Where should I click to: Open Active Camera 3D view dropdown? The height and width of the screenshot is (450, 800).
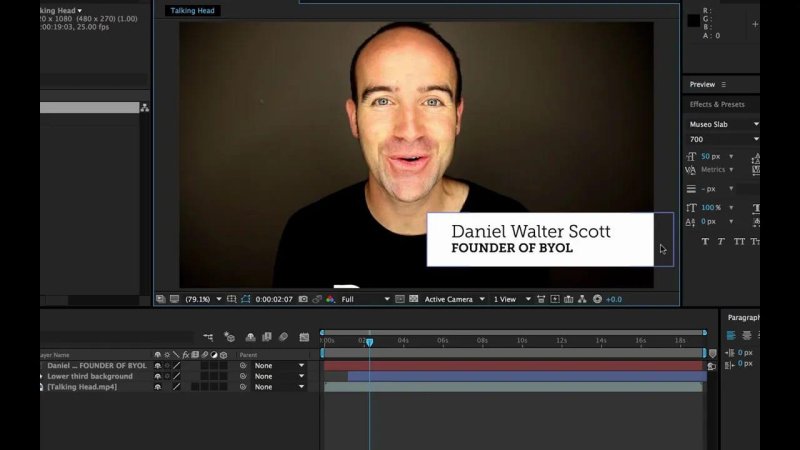pos(454,299)
